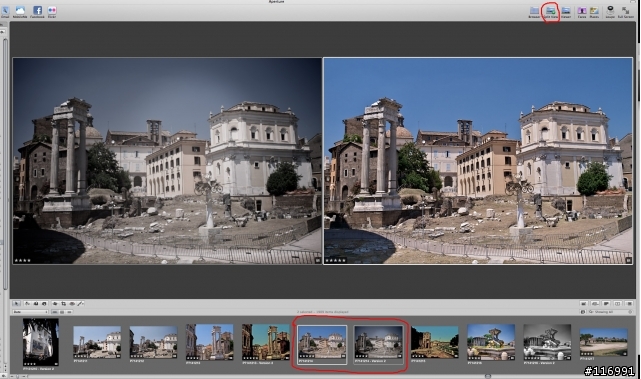Open the Browser view icon
The width and height of the screenshot is (641, 379).
[x=534, y=11]
